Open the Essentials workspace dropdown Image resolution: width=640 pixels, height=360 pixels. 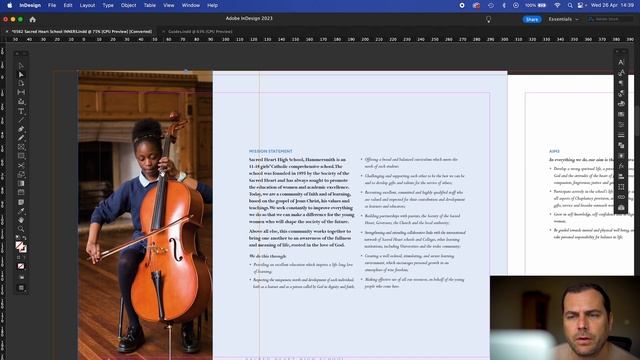coord(563,19)
